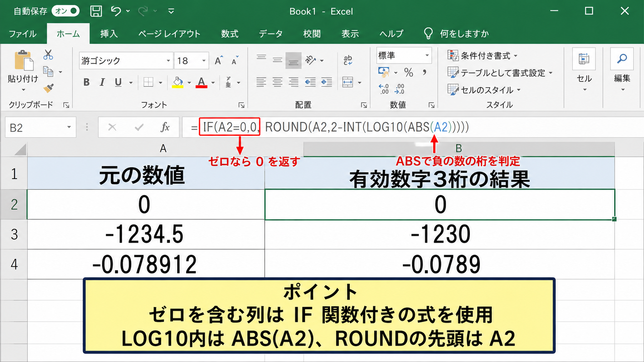
Task: Click the Cut scissors icon
Action: click(x=48, y=55)
